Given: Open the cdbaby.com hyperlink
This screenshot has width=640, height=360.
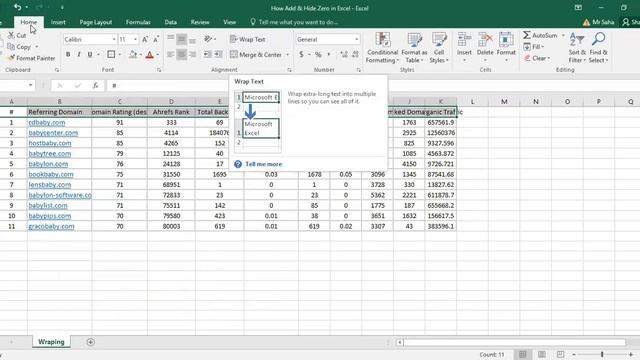Looking at the screenshot, I should click(47, 122).
